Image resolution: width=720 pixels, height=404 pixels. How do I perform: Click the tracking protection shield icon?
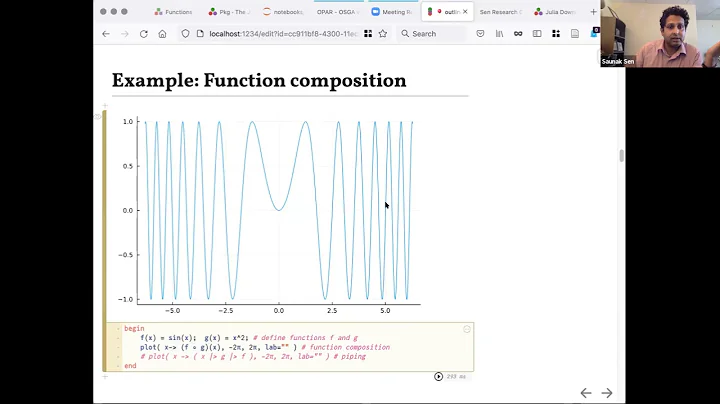click(186, 34)
